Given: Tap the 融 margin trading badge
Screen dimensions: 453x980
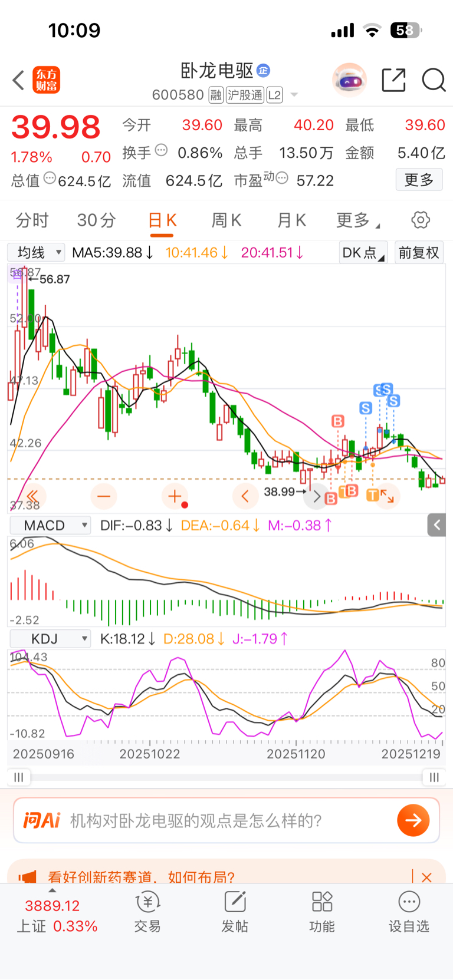Looking at the screenshot, I should click(x=216, y=95).
